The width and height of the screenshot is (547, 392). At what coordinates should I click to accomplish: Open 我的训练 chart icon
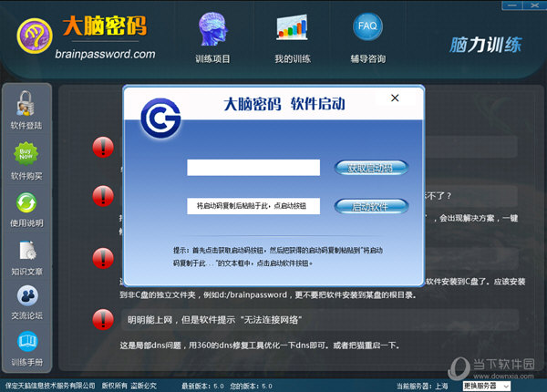coord(293,26)
